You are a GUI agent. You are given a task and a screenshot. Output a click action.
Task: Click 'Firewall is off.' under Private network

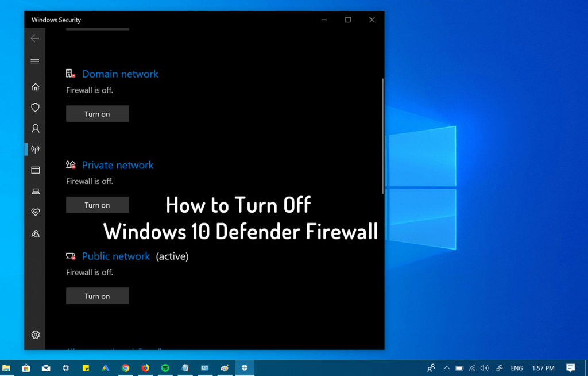[x=90, y=182]
